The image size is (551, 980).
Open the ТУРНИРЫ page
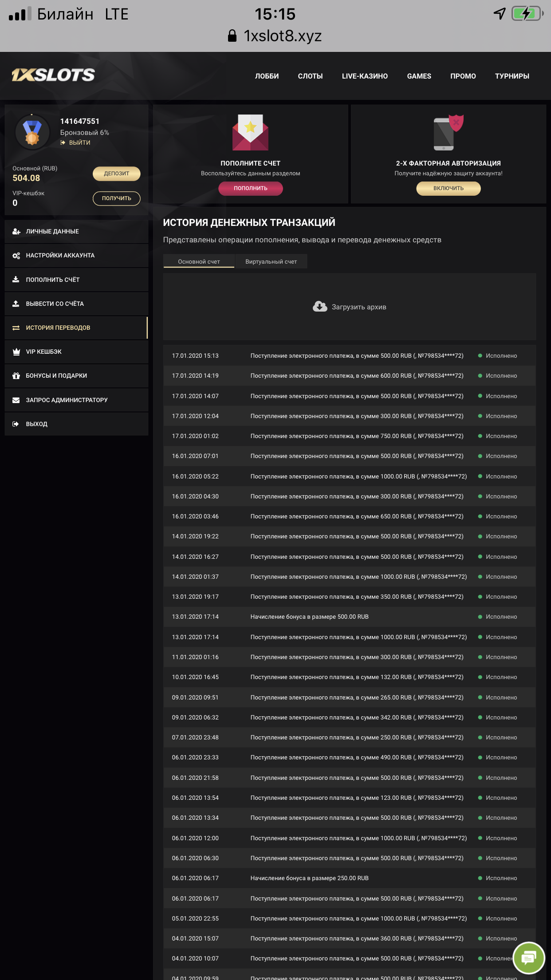512,76
